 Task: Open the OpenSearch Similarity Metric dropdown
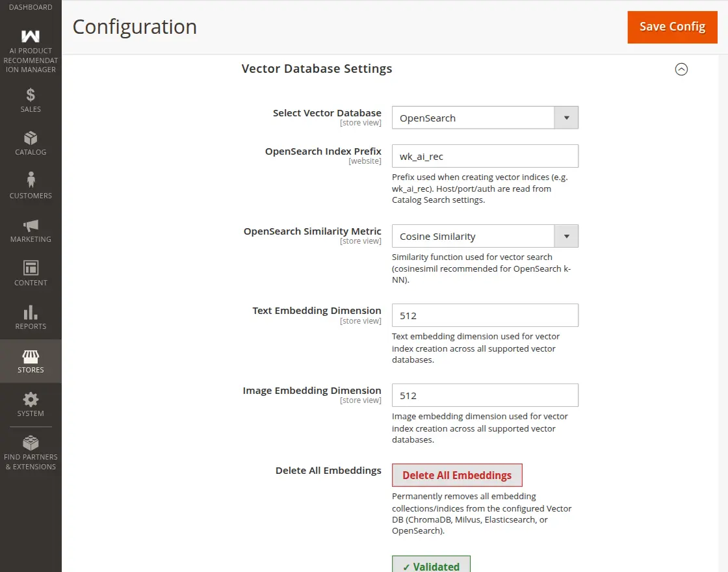485,236
